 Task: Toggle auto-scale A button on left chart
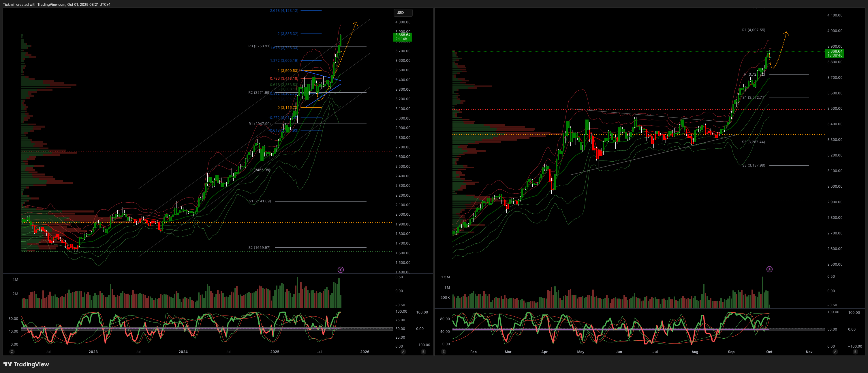pos(403,352)
